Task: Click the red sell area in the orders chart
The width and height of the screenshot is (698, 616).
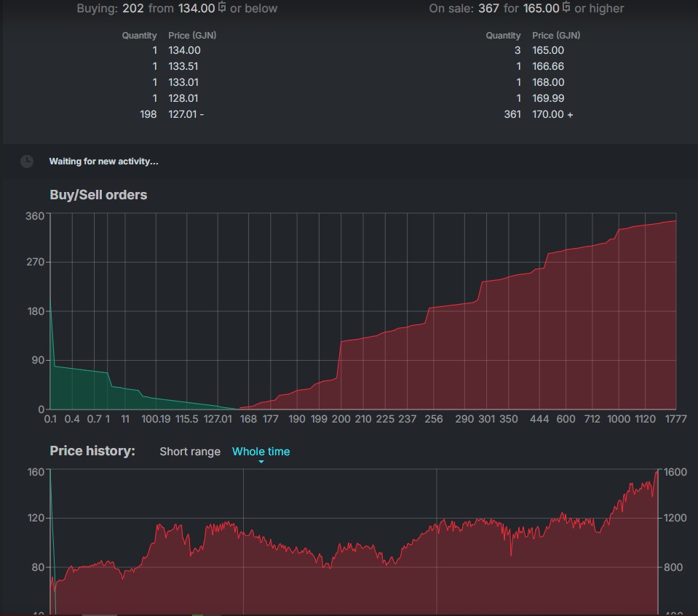Action: pyautogui.click(x=509, y=349)
